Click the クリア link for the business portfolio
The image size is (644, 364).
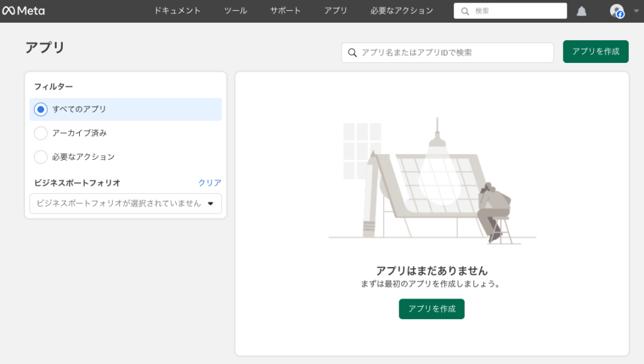pyautogui.click(x=209, y=183)
